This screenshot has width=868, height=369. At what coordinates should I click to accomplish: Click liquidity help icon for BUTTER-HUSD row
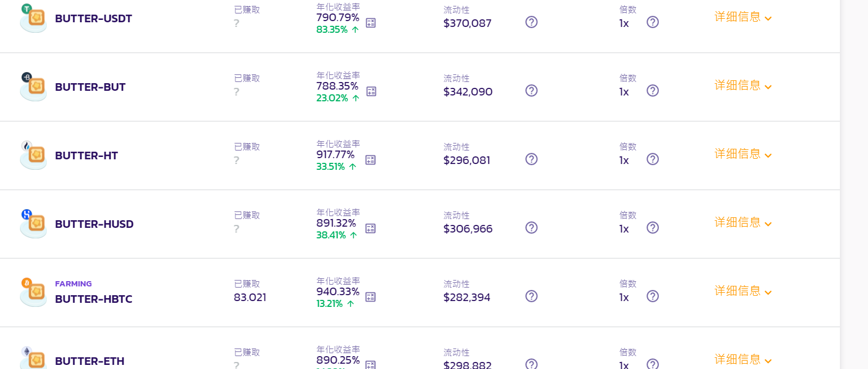coord(531,228)
